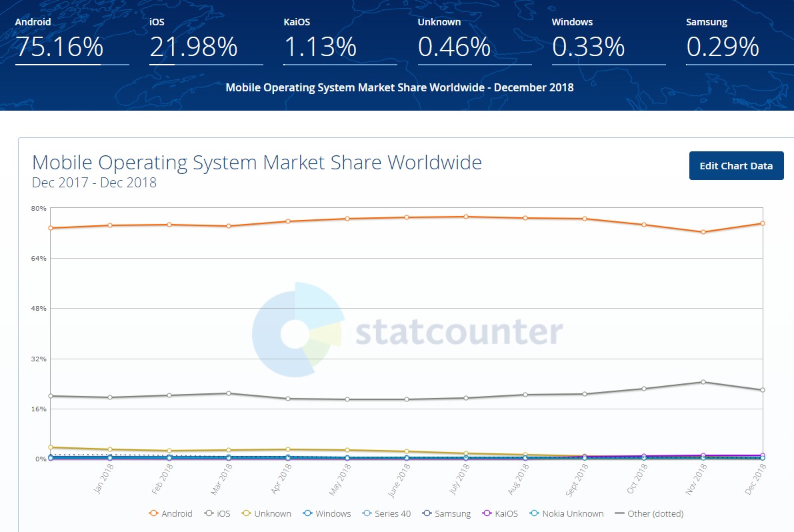Toggle the Nokia Unknown legend entry

tap(567, 513)
